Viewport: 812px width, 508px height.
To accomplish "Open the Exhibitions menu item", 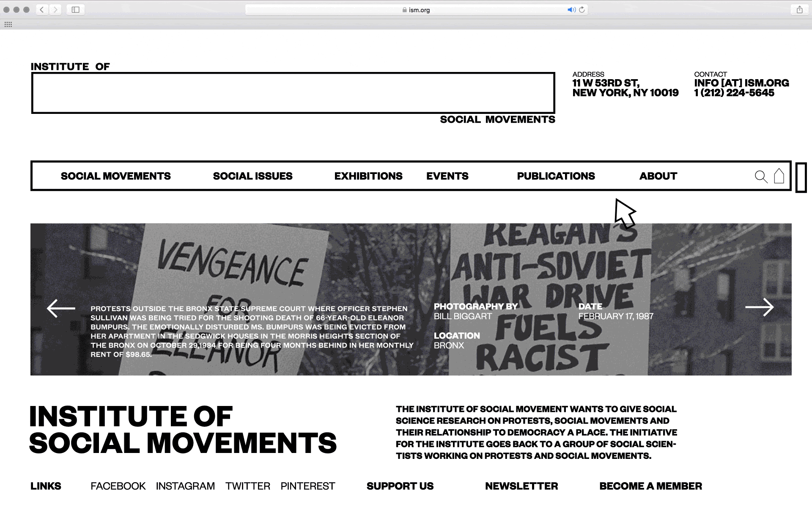I will coord(368,176).
